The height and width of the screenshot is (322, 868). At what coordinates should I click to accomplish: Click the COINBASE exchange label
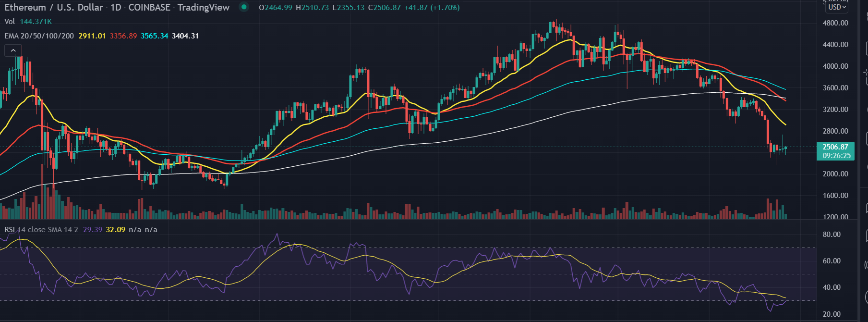coord(149,7)
